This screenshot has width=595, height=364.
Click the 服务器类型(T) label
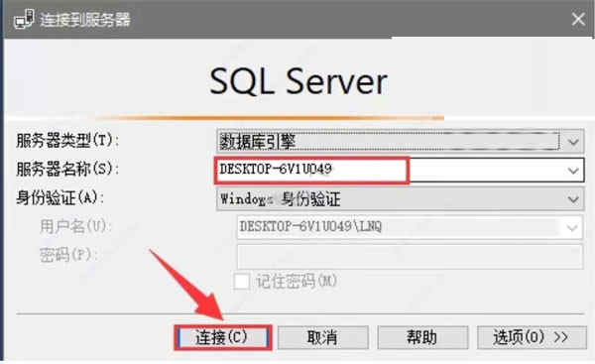[67, 141]
